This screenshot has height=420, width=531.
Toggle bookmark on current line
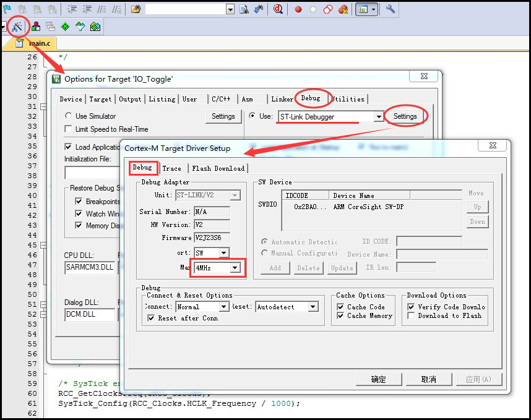pos(7,9)
